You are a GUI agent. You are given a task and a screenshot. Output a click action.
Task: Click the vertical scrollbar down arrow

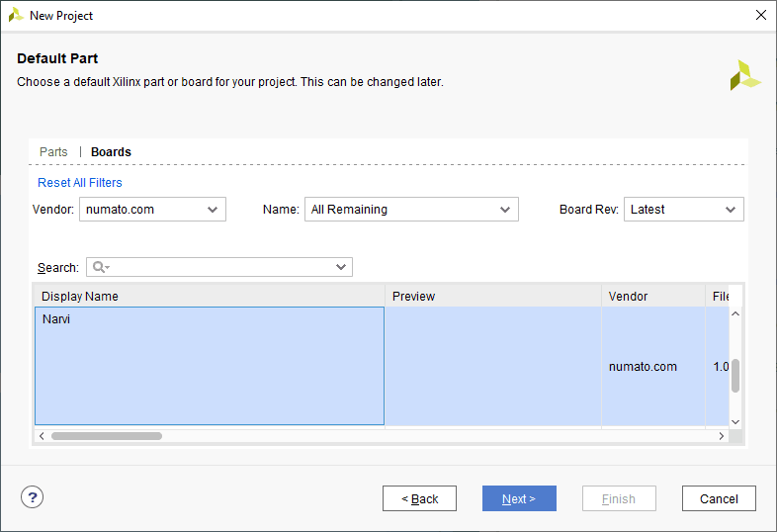tap(734, 421)
